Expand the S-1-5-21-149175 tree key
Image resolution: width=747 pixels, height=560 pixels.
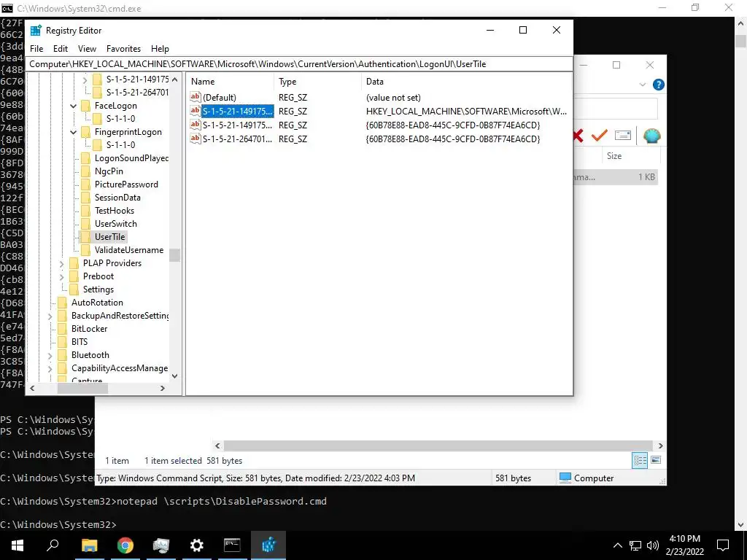85,79
